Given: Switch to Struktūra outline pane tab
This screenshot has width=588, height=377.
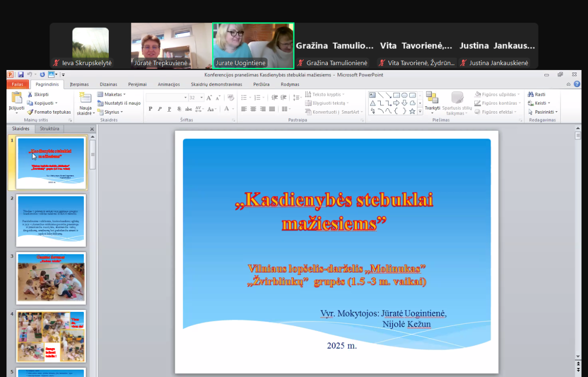Looking at the screenshot, I should [49, 129].
